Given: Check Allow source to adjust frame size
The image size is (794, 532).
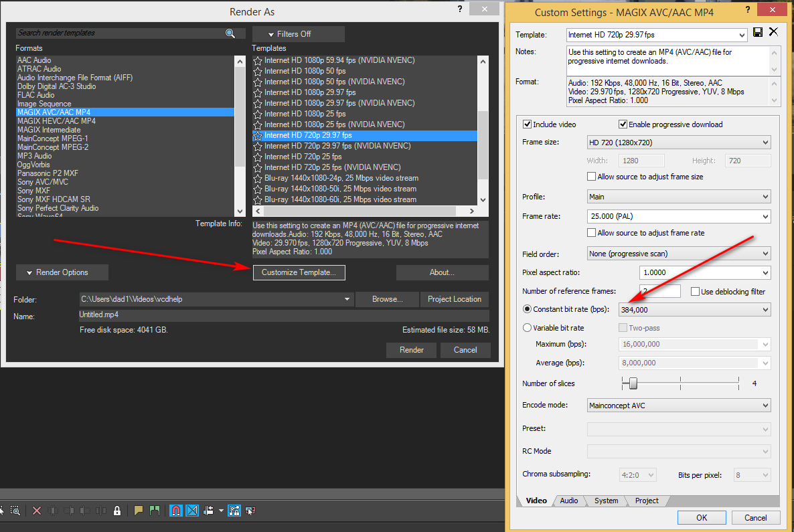Looking at the screenshot, I should point(591,177).
